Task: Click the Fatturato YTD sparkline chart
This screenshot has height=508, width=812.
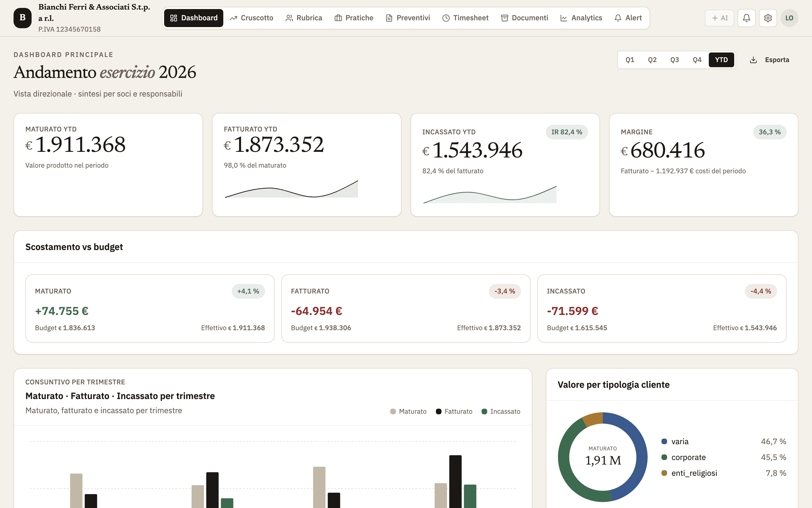Action: point(291,189)
